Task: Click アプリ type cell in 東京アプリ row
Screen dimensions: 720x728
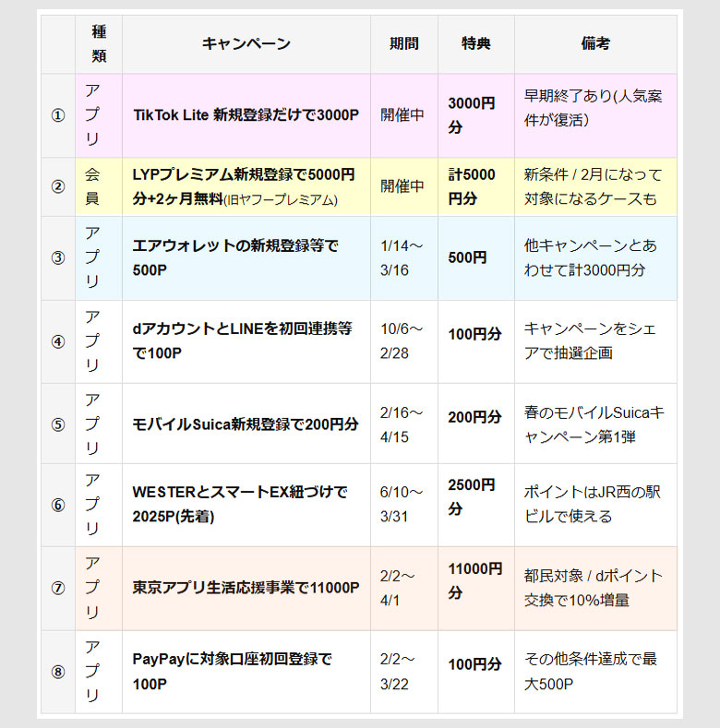Action: (99, 589)
